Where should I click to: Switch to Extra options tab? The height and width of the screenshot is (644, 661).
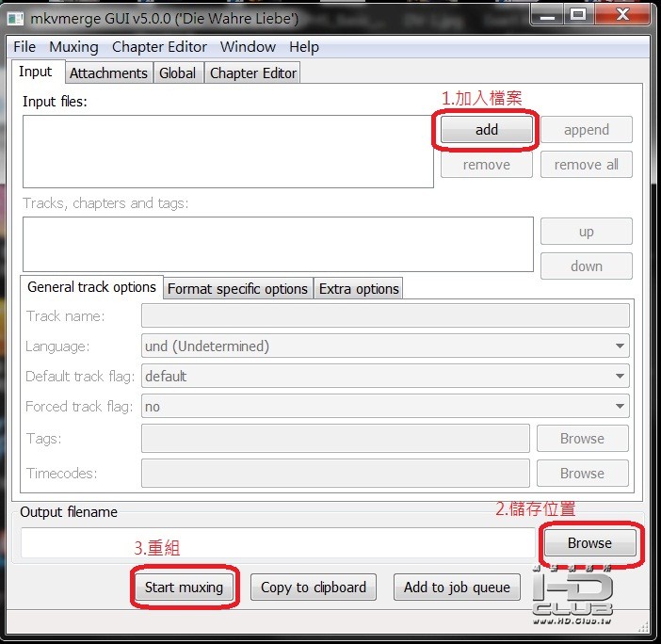359,289
